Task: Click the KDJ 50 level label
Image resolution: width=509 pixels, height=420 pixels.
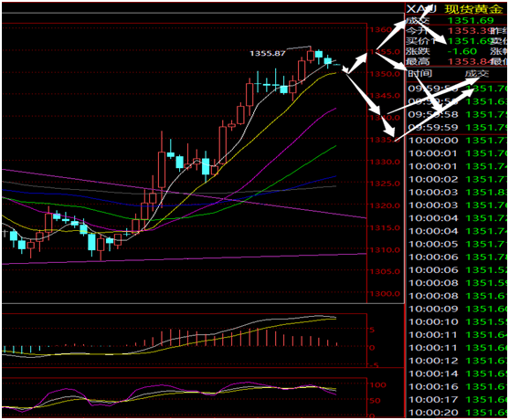Action: 376,401
